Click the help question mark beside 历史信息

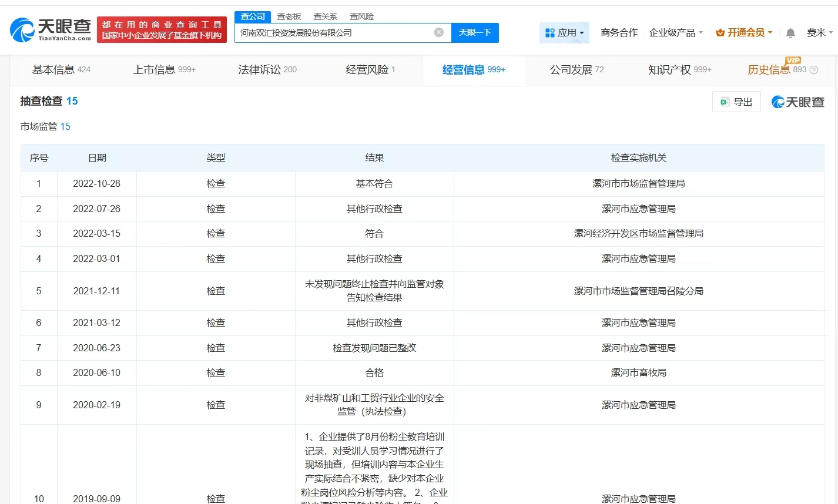pyautogui.click(x=814, y=70)
